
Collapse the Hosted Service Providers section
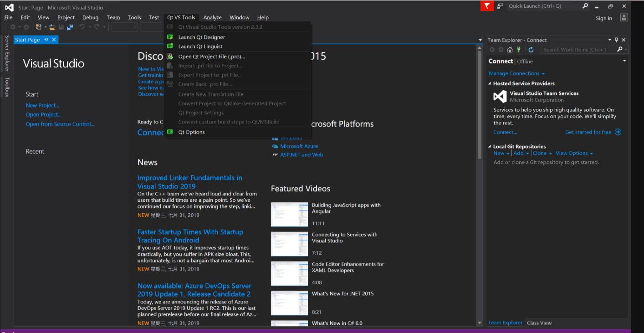point(490,83)
